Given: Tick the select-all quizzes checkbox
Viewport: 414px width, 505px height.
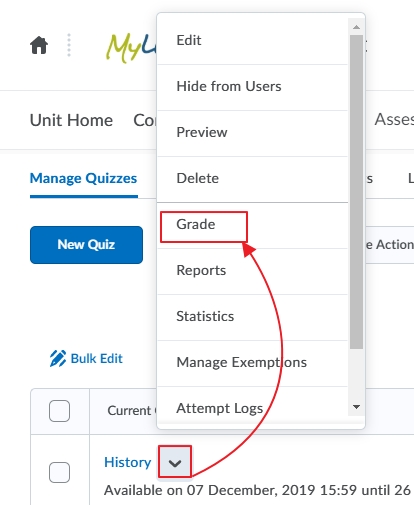Looking at the screenshot, I should click(x=59, y=411).
